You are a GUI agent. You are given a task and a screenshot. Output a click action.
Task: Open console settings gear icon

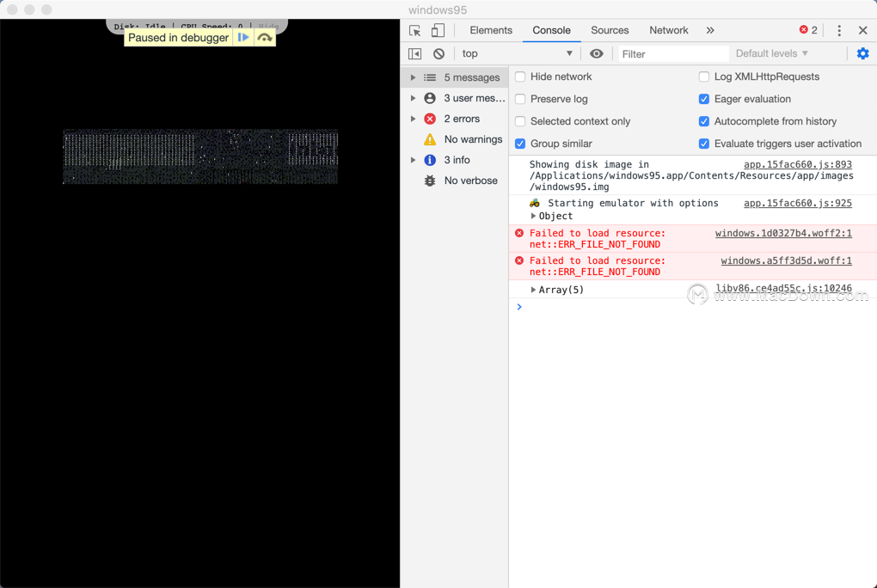(863, 53)
